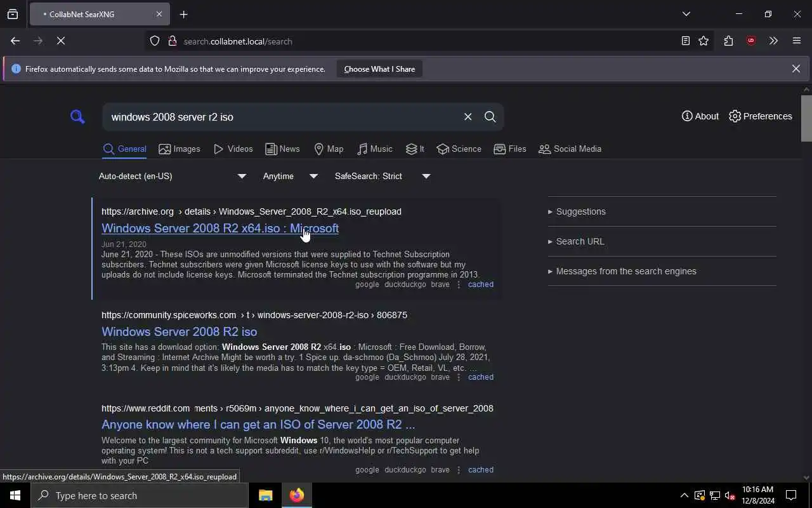This screenshot has width=812, height=508.
Task: Switch to the Files tab
Action: (x=510, y=149)
